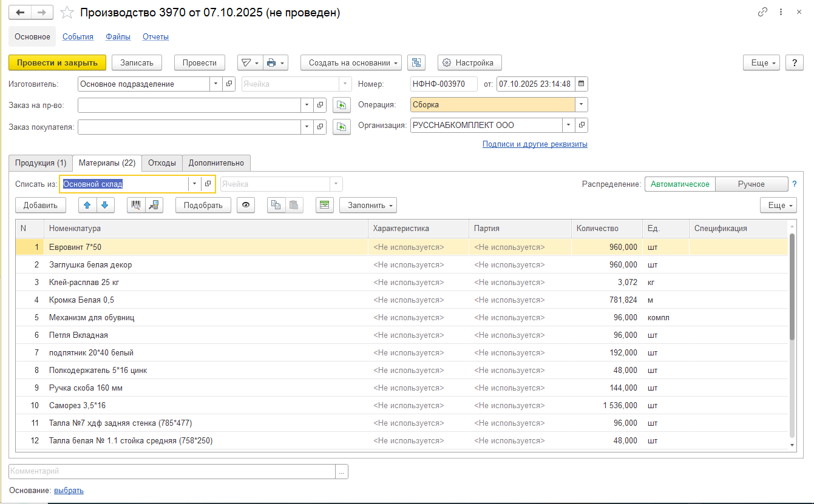This screenshot has width=814, height=504.
Task: Click the document structure icon near Настройка
Action: pos(416,62)
